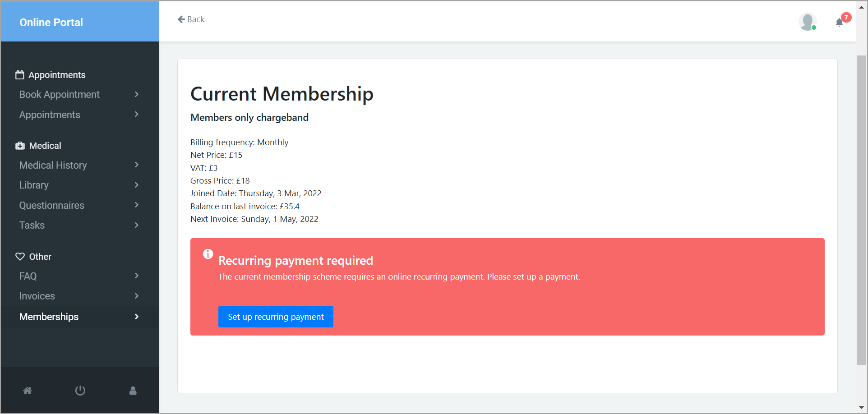Click the Online Portal title link
The height and width of the screenshot is (414, 868).
coord(51,23)
